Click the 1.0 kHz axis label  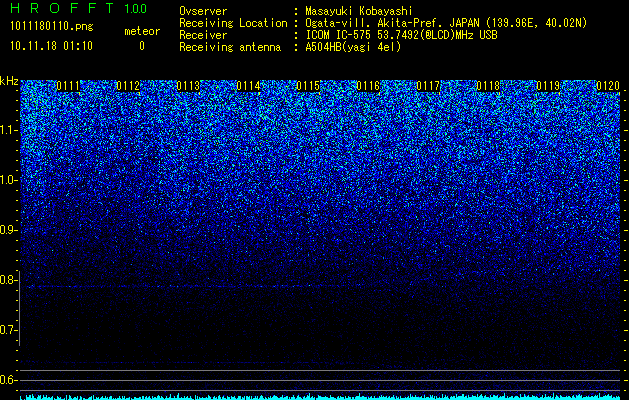pyautogui.click(x=8, y=180)
